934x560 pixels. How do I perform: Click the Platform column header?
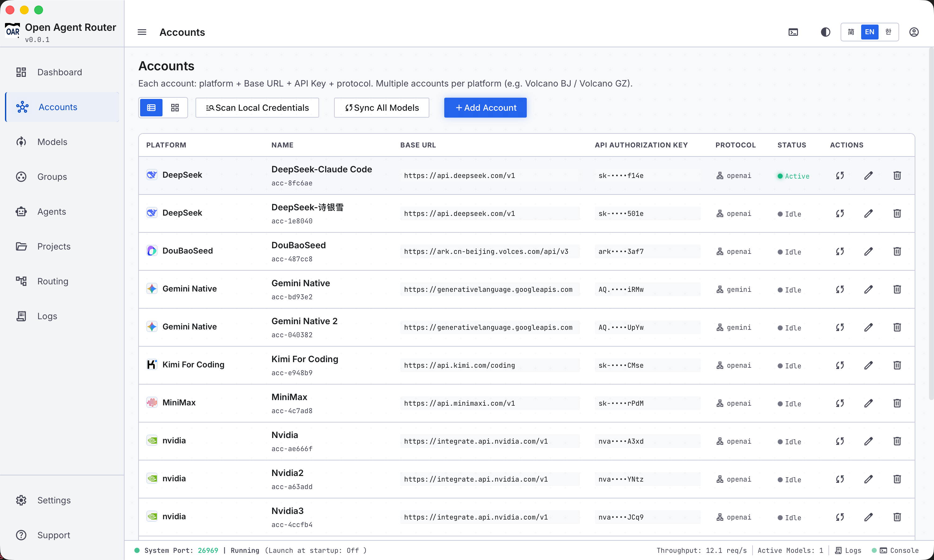pos(166,145)
